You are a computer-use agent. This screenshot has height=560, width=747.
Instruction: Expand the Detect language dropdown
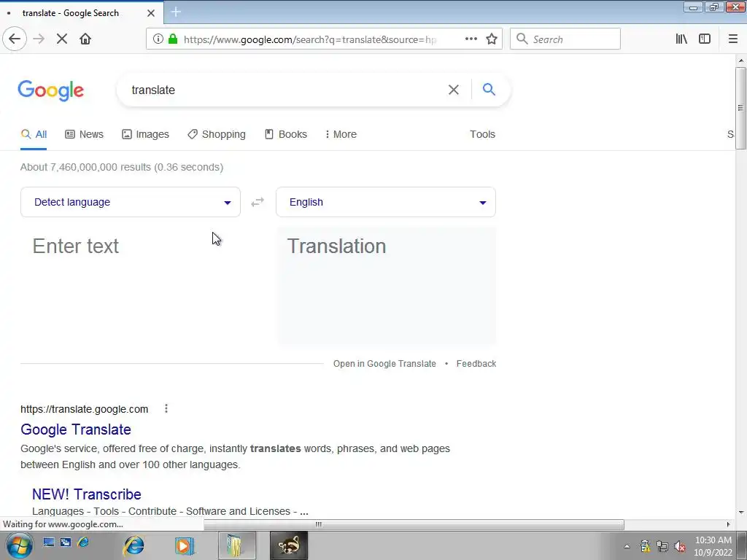[131, 202]
